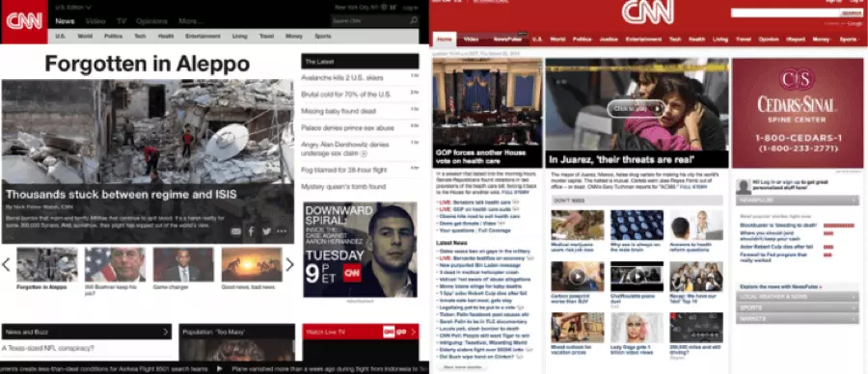
Task: Select the Video tab in the black header
Action: [x=95, y=21]
